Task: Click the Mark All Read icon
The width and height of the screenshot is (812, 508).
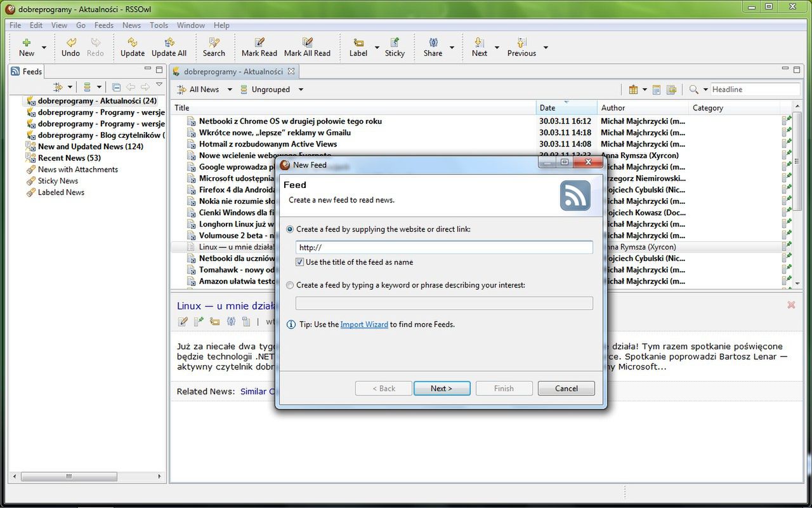Action: point(307,43)
